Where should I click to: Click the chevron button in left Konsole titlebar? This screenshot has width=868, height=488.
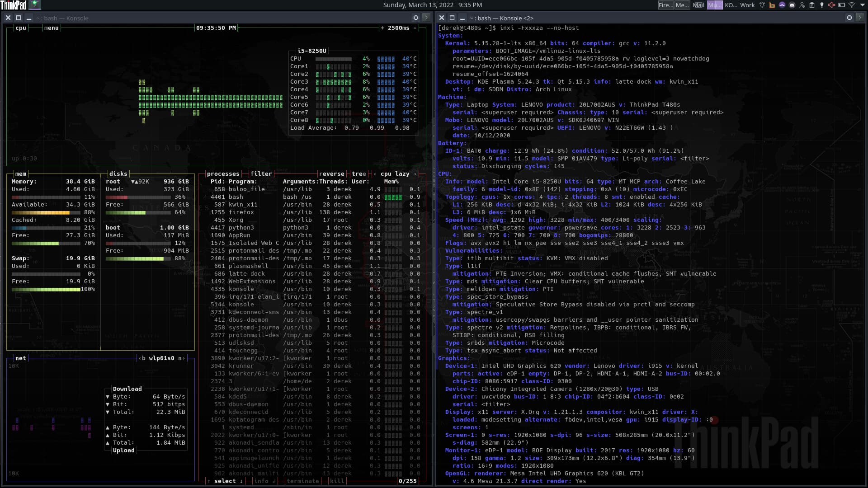pos(426,18)
